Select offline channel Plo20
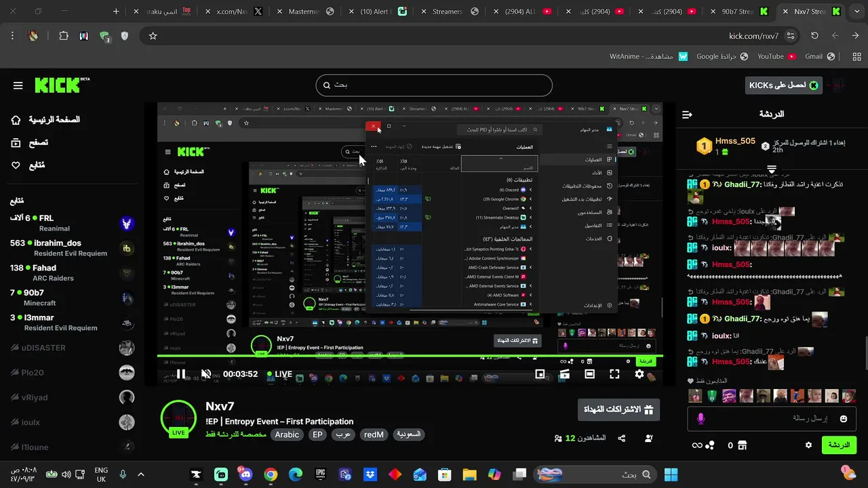This screenshot has width=868, height=488. click(72, 373)
